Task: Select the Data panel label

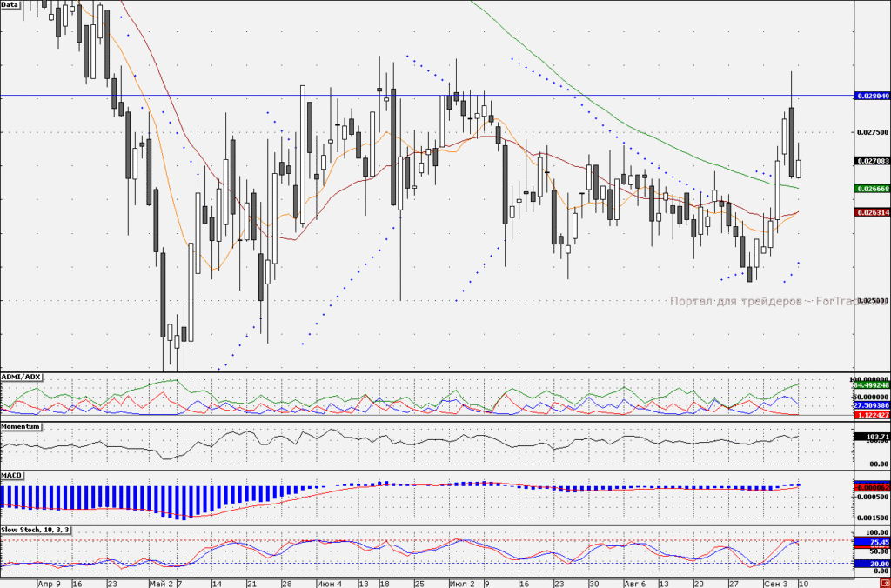Action: [x=10, y=4]
